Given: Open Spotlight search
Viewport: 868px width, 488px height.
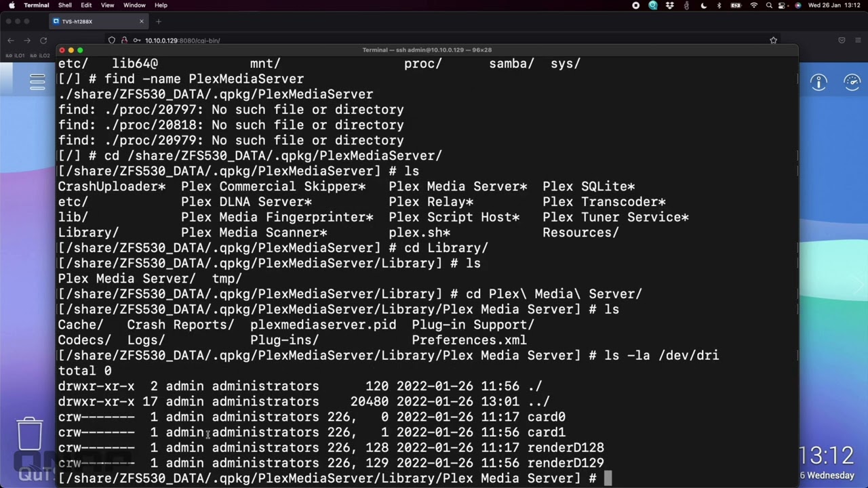Looking at the screenshot, I should pos(770,5).
